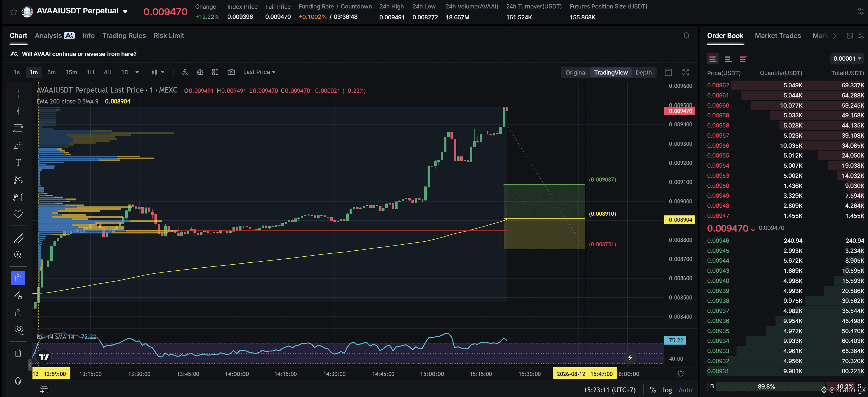Toggle lock all drawings
This screenshot has width=868, height=397.
pyautogui.click(x=18, y=313)
